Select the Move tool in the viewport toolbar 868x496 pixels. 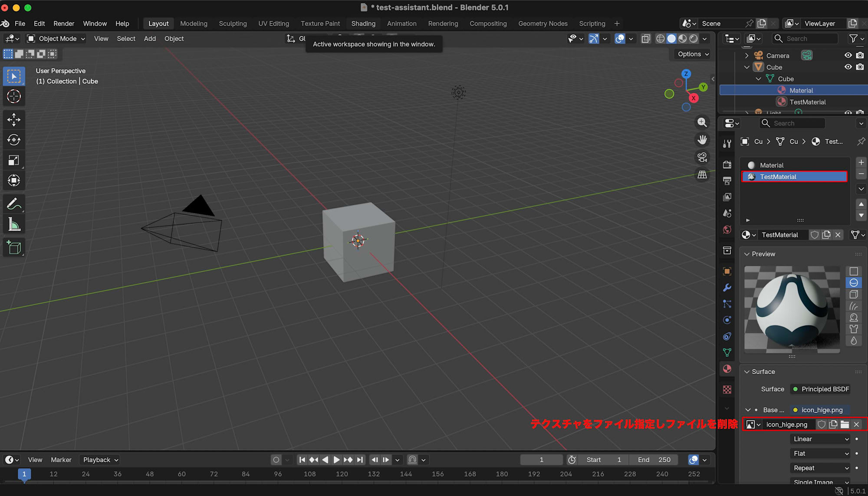pyautogui.click(x=14, y=119)
